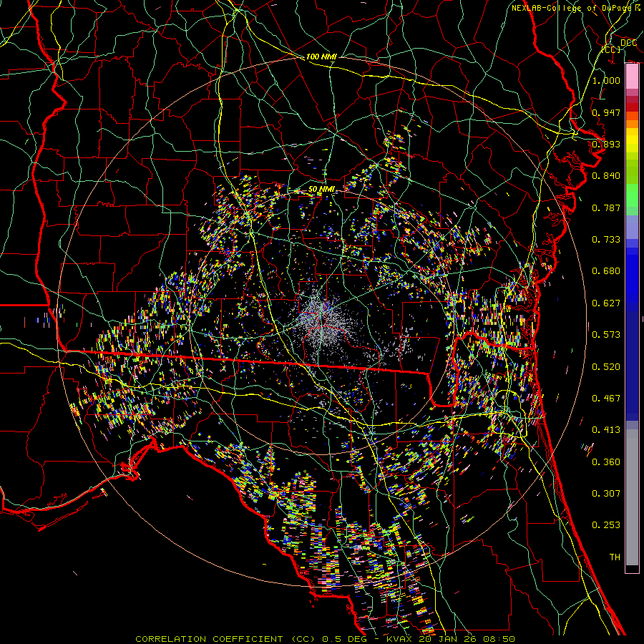This screenshot has width=644, height=644.
Task: Click the 0.787 legend value
Action: pos(606,208)
